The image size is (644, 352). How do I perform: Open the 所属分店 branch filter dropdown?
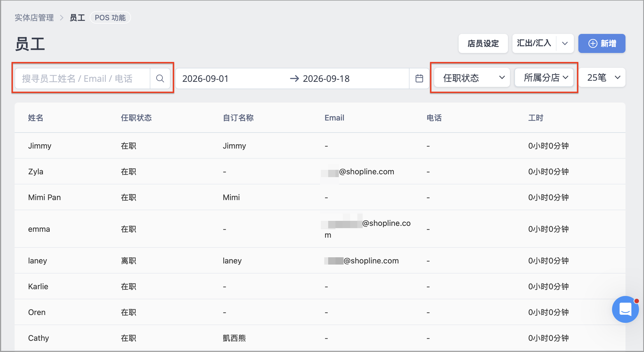pyautogui.click(x=544, y=78)
